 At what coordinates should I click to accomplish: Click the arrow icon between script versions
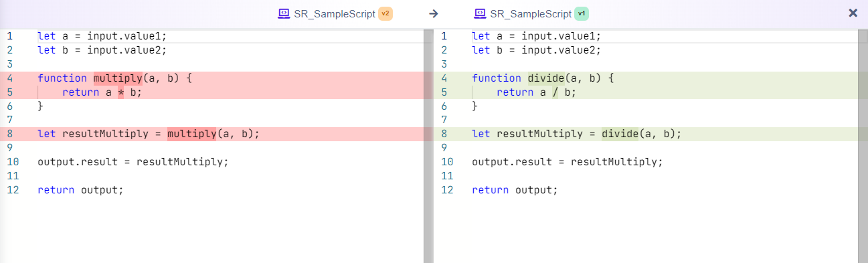coord(434,13)
